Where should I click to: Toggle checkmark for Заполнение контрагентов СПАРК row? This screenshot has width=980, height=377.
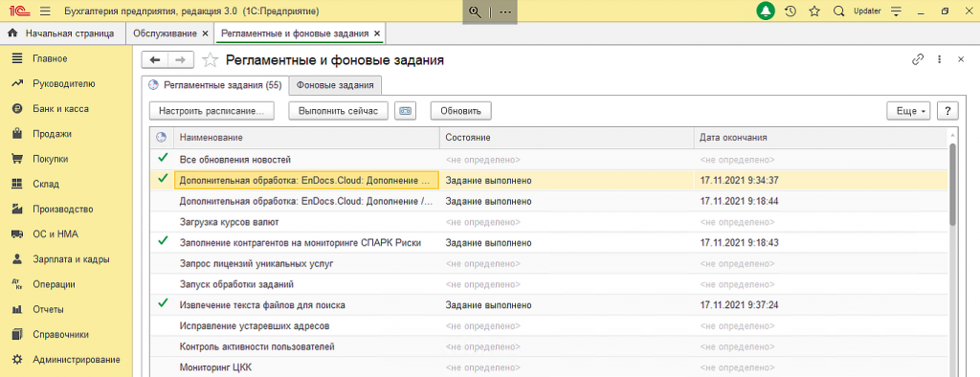pos(163,241)
